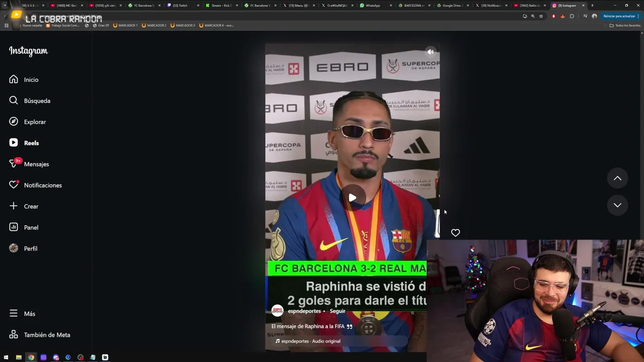
Task: Select Reels in the sidebar
Action: (24, 143)
